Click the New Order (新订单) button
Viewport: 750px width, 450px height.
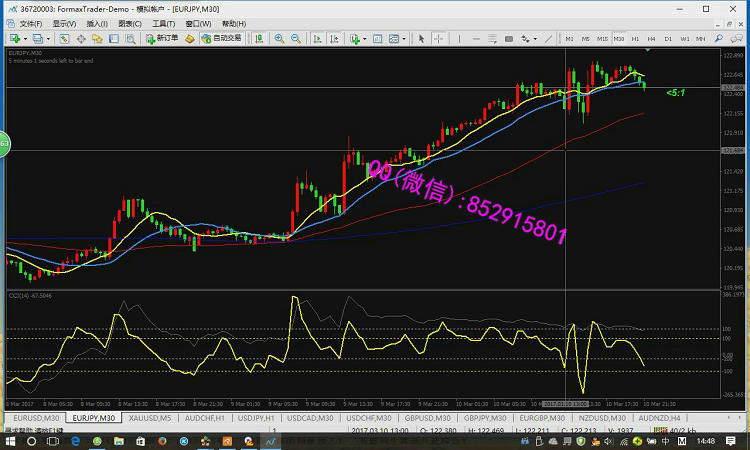pyautogui.click(x=162, y=38)
